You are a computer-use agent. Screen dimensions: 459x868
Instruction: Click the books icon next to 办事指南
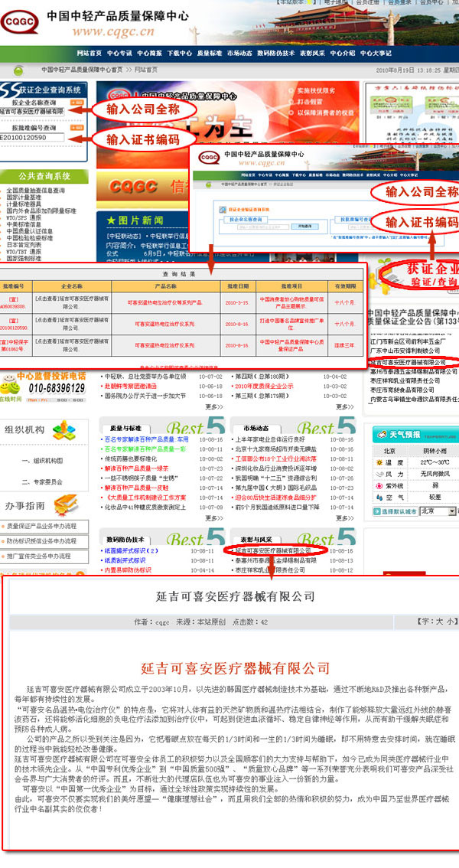66,505
